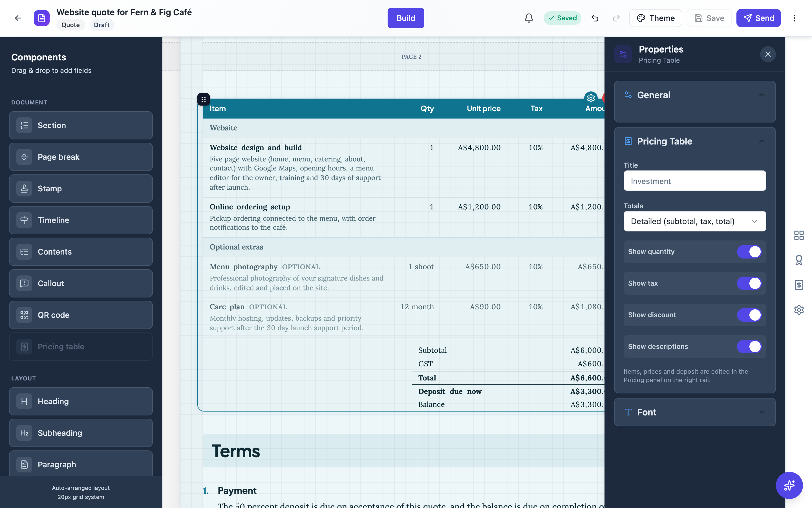Click the back arrow icon

18,18
